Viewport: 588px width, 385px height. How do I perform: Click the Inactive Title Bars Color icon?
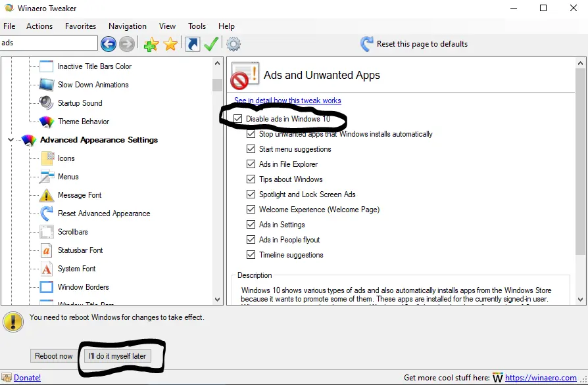(46, 66)
